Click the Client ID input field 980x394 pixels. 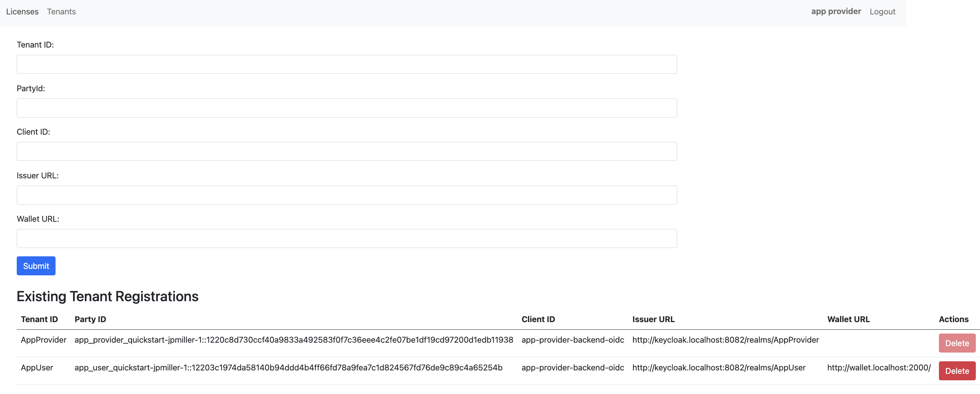[x=346, y=151]
